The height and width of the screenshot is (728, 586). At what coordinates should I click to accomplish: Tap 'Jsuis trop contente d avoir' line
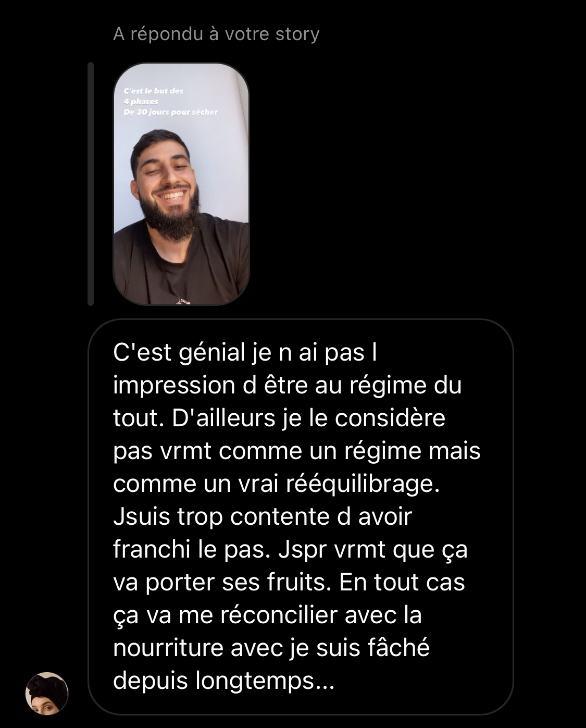click(263, 517)
